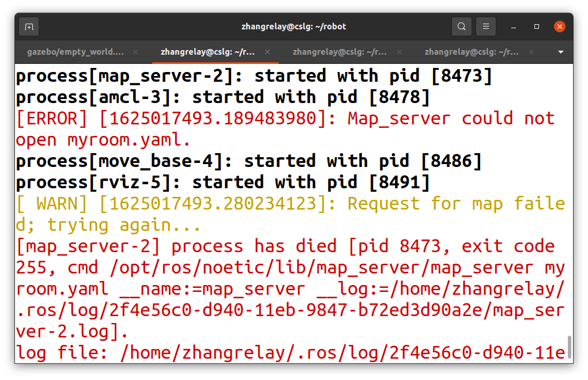Switch to the third zhangrelay tab
The height and width of the screenshot is (380, 588).
(340, 52)
